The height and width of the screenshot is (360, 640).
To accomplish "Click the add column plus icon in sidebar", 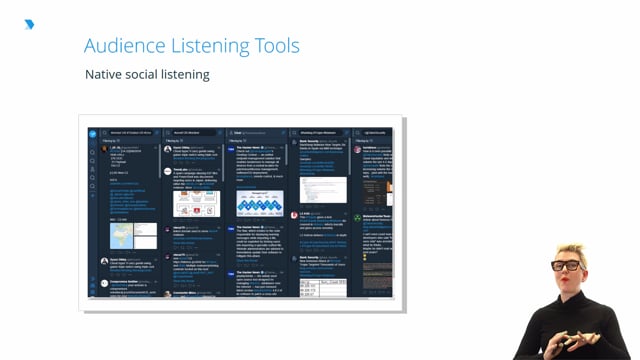I will coord(93,196).
